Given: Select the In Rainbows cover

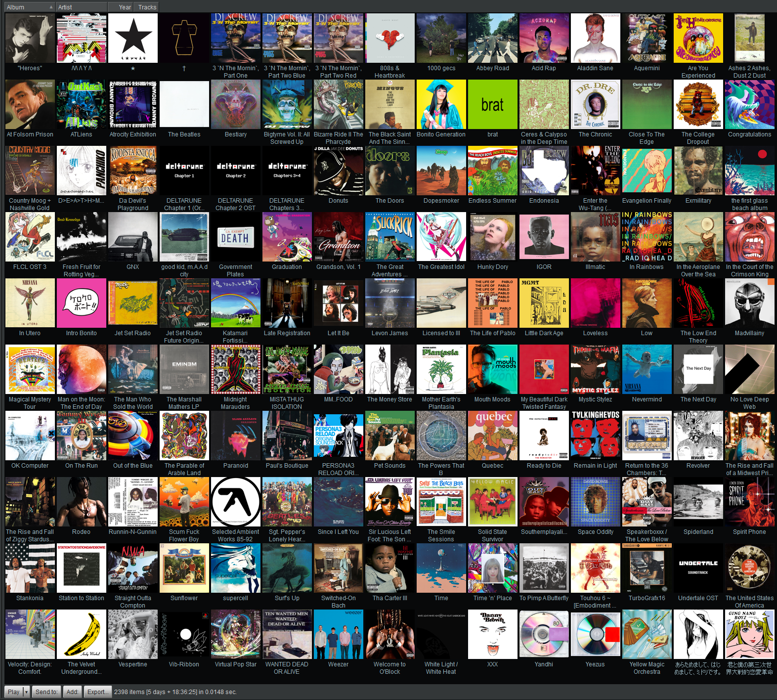Looking at the screenshot, I should pos(647,237).
